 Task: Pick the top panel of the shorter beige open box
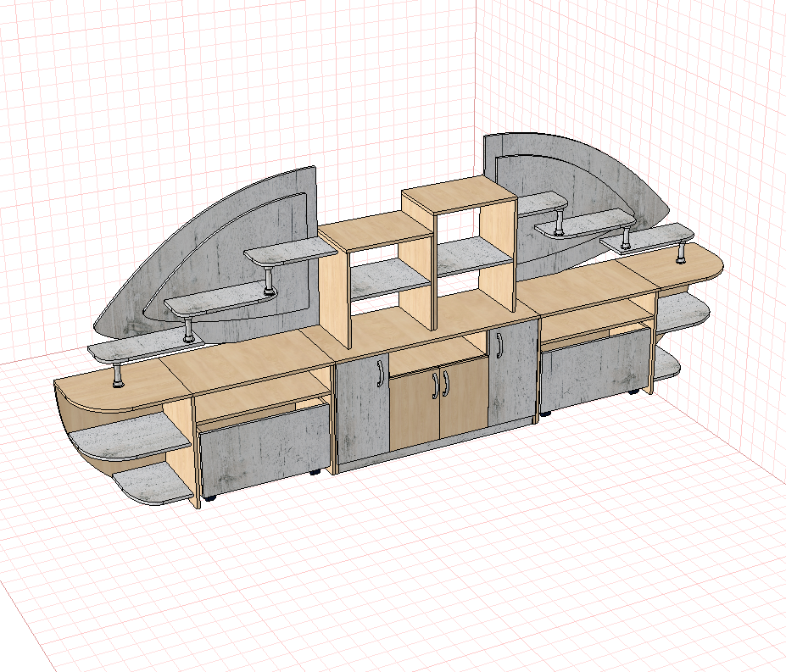tap(376, 231)
